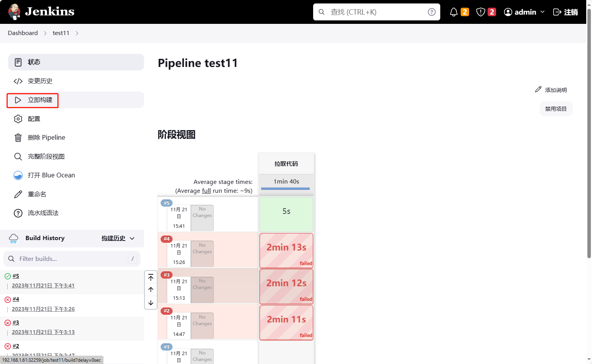
Task: Select 立即构建 to start a build
Action: [76, 100]
